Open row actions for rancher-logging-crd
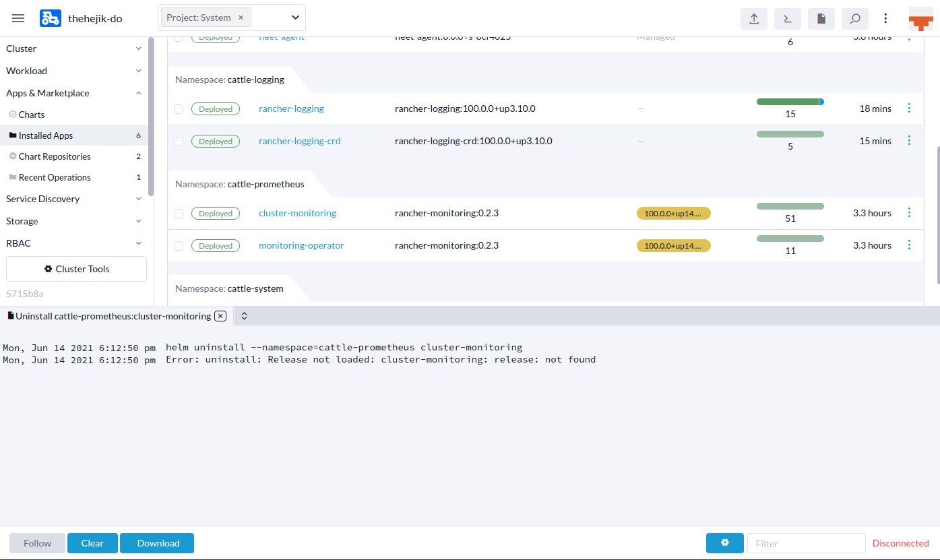Image resolution: width=940 pixels, height=560 pixels. (909, 140)
